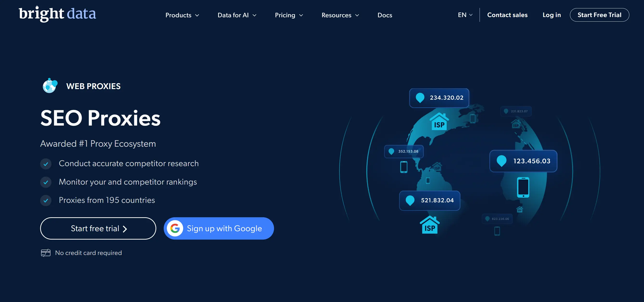Click the Conduct accurate competitor research text

point(129,163)
